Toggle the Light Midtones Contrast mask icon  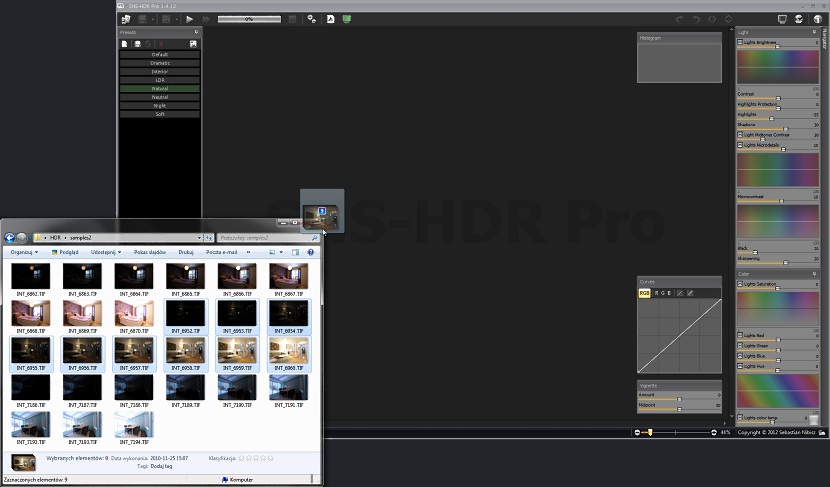click(x=740, y=135)
